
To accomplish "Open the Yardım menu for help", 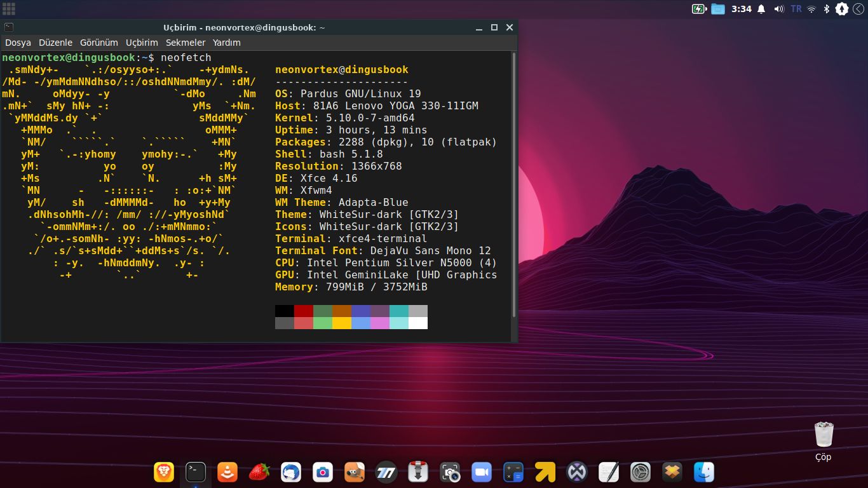I will pyautogui.click(x=226, y=43).
